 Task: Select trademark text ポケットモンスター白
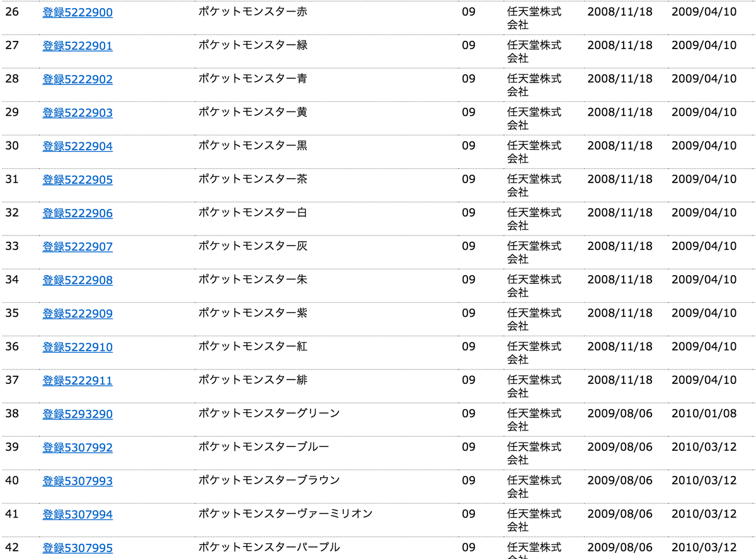pos(253,212)
